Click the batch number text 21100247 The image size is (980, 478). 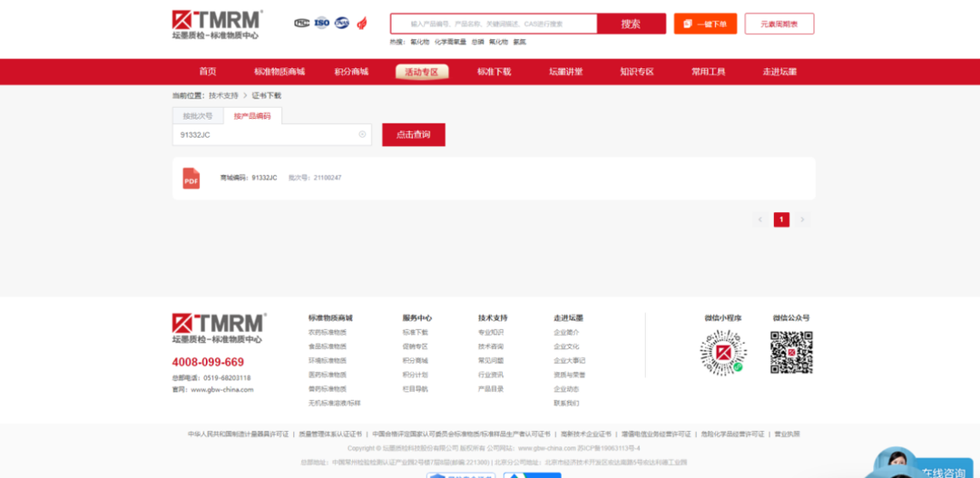coord(328,178)
